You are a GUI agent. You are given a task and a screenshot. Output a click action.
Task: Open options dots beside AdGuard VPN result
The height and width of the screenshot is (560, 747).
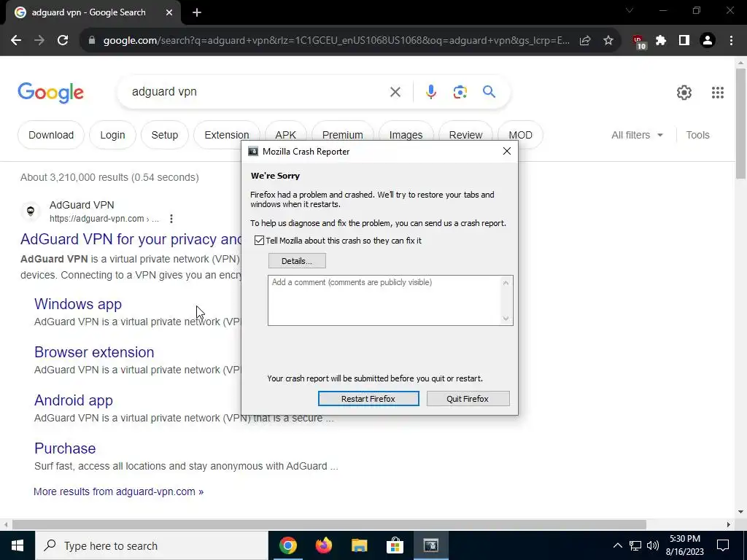tap(171, 219)
